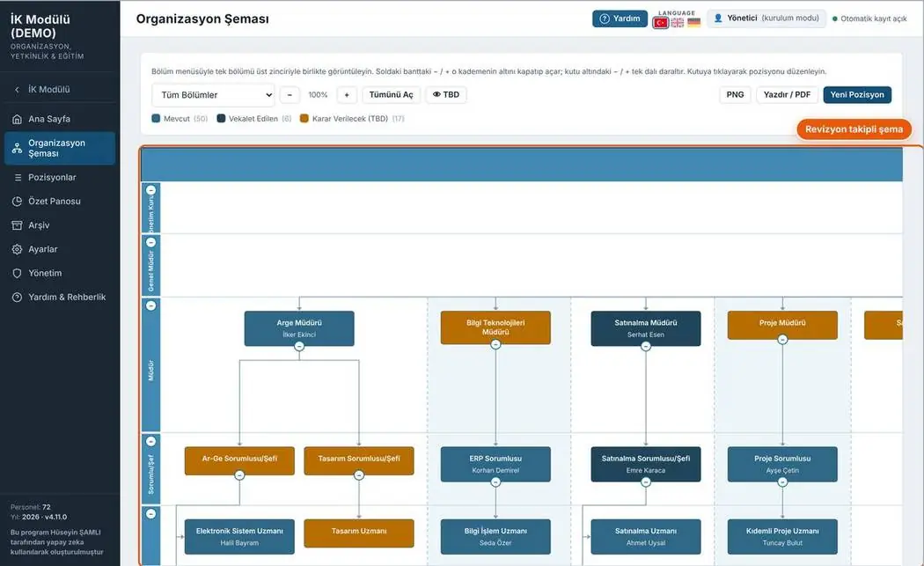This screenshot has width=924, height=566.
Task: Open Yardım & Rehberlik question icon
Action: [x=17, y=298]
